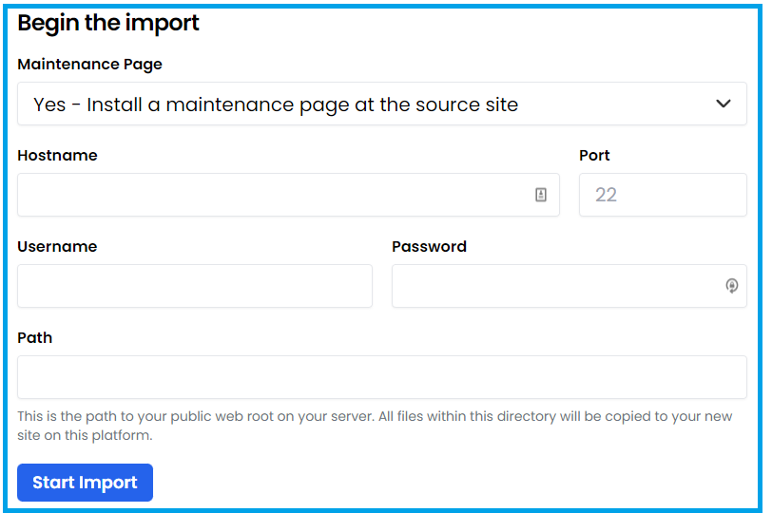Screen dimensions: 772x532
Task: Click the Username label
Action: click(58, 247)
